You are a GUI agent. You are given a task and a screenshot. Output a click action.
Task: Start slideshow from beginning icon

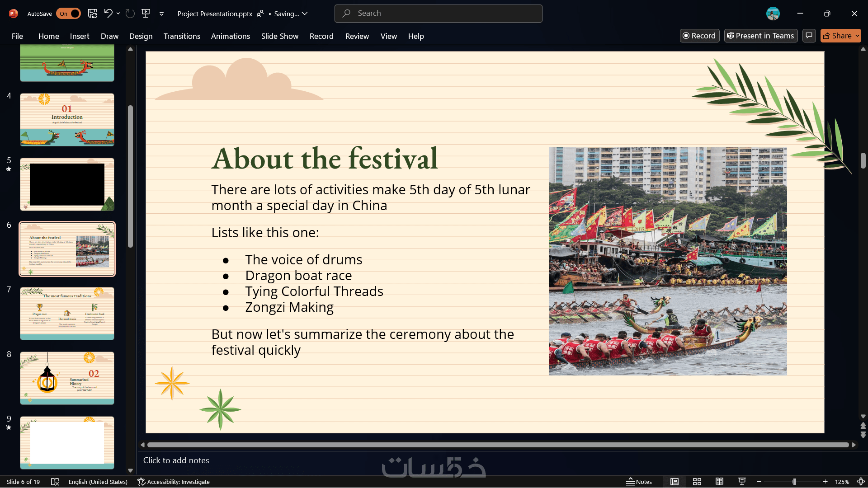[146, 14]
